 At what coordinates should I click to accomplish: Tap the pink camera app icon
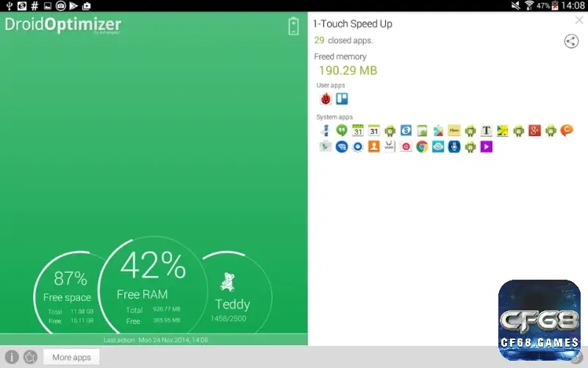406,146
